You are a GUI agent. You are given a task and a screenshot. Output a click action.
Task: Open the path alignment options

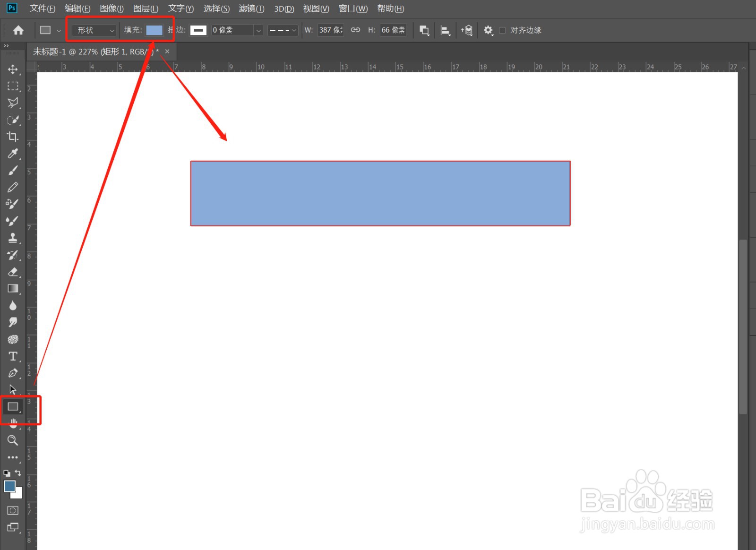pyautogui.click(x=445, y=30)
